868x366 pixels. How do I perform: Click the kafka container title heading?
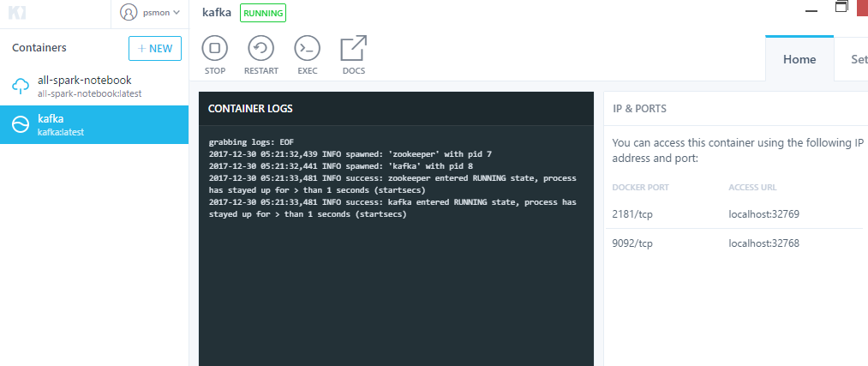point(217,13)
